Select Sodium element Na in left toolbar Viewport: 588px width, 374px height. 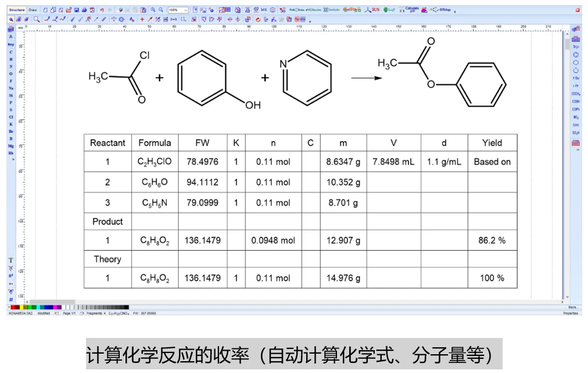coord(11,88)
